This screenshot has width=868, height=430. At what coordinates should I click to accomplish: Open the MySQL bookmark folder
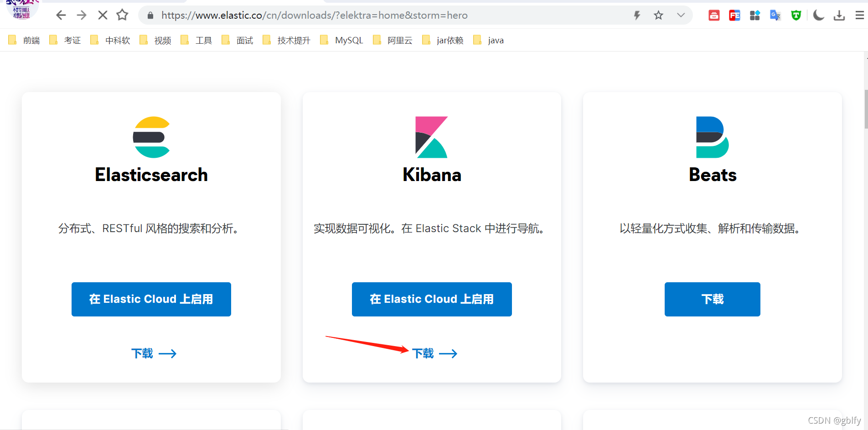click(342, 40)
